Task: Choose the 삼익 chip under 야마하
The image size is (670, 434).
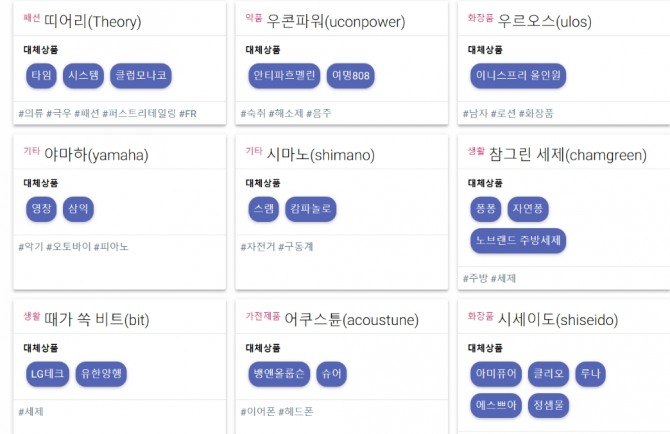Action: [x=78, y=209]
